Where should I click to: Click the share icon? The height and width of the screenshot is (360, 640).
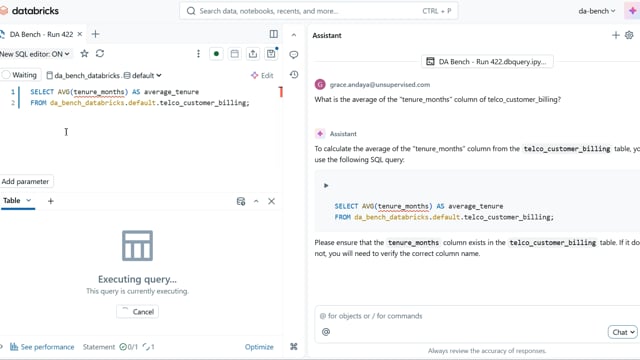[x=253, y=54]
